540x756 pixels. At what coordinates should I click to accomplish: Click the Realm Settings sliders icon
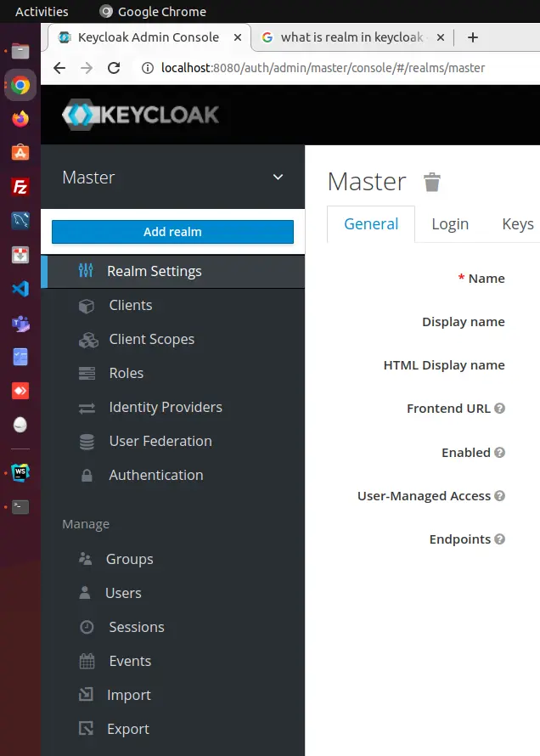click(86, 270)
